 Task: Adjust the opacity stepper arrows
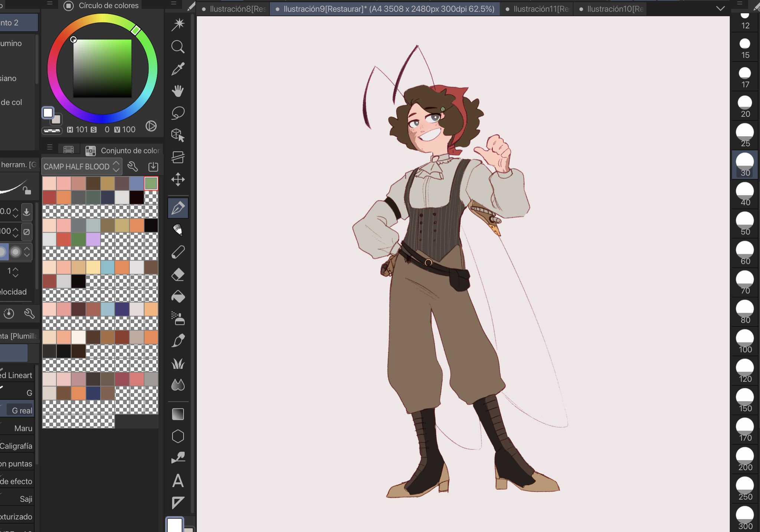tap(16, 232)
